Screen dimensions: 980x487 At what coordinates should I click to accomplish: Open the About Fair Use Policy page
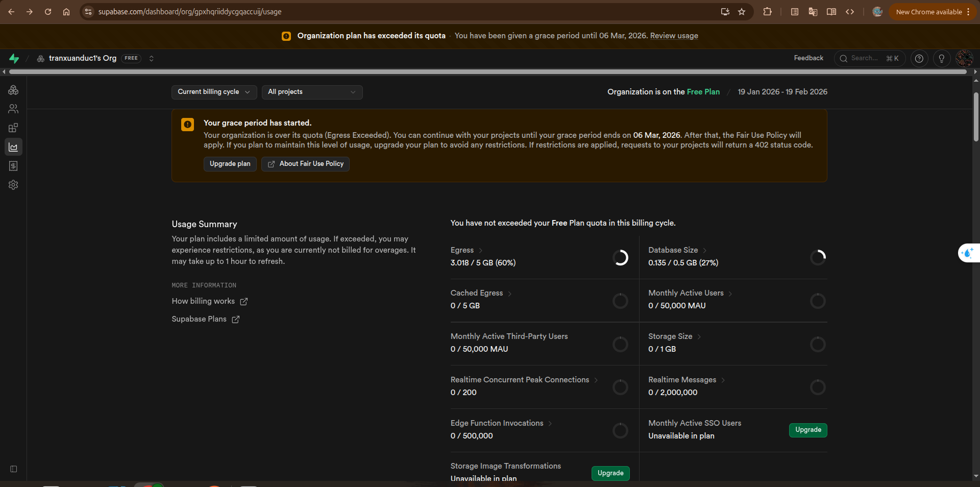305,164
